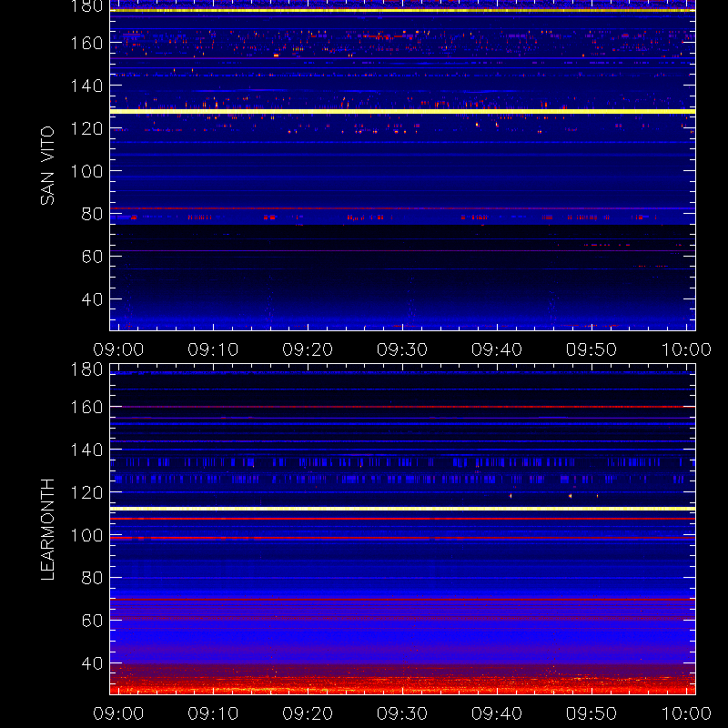Click the red line at 160 in LEARMONTH plot
Image resolution: width=728 pixels, height=728 pixels.
[402, 407]
